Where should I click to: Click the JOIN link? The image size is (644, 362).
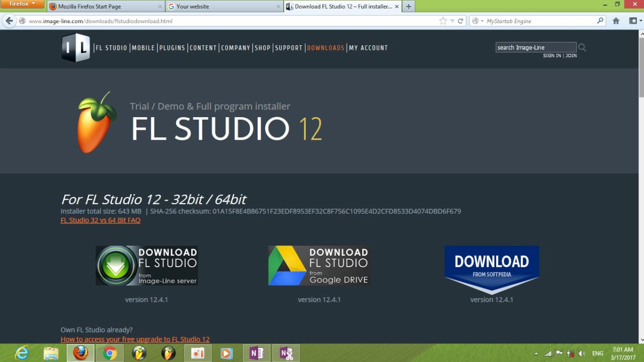571,56
